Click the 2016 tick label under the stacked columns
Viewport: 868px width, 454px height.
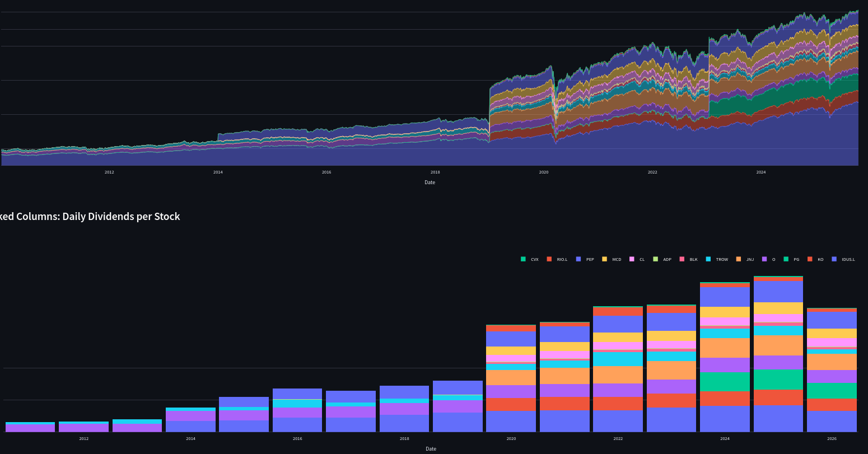[297, 439]
